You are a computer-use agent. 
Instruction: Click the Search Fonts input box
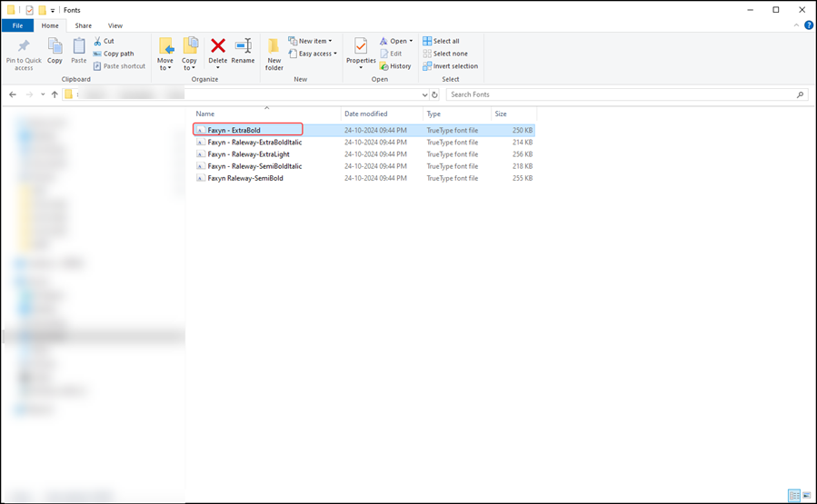click(621, 94)
